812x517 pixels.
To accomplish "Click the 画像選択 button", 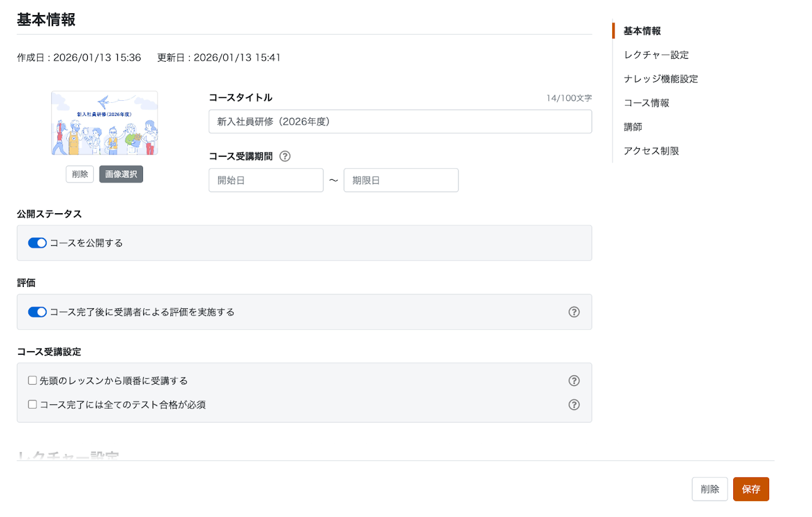I will [x=121, y=174].
